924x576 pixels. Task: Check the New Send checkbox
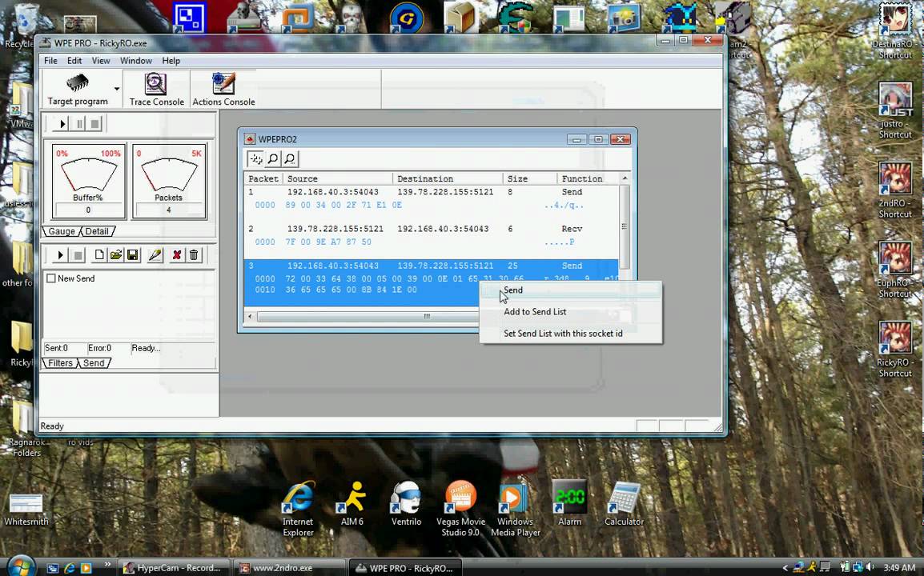(51, 278)
